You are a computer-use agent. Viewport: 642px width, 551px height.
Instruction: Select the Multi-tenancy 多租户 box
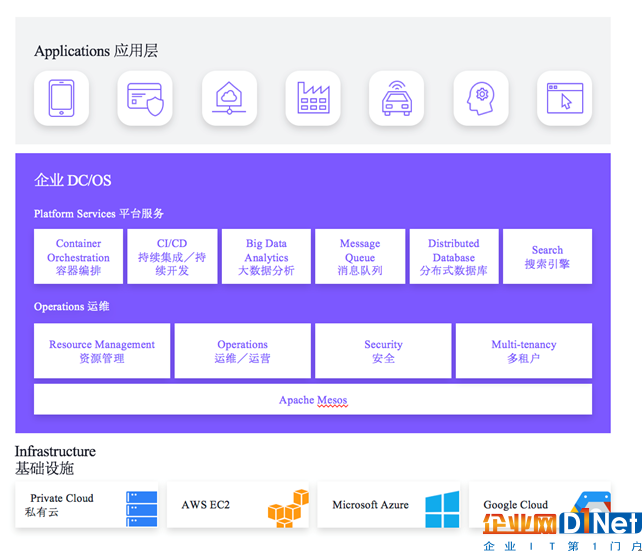click(x=524, y=351)
